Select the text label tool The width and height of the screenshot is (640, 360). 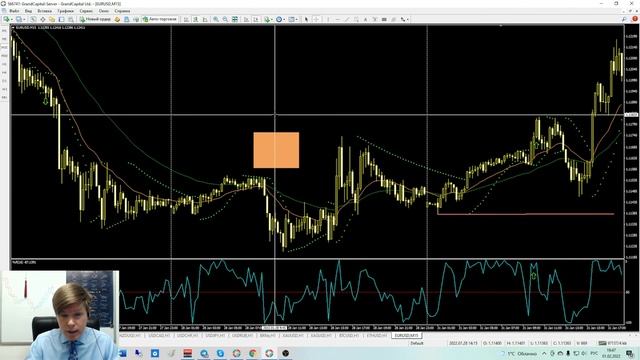(375, 19)
